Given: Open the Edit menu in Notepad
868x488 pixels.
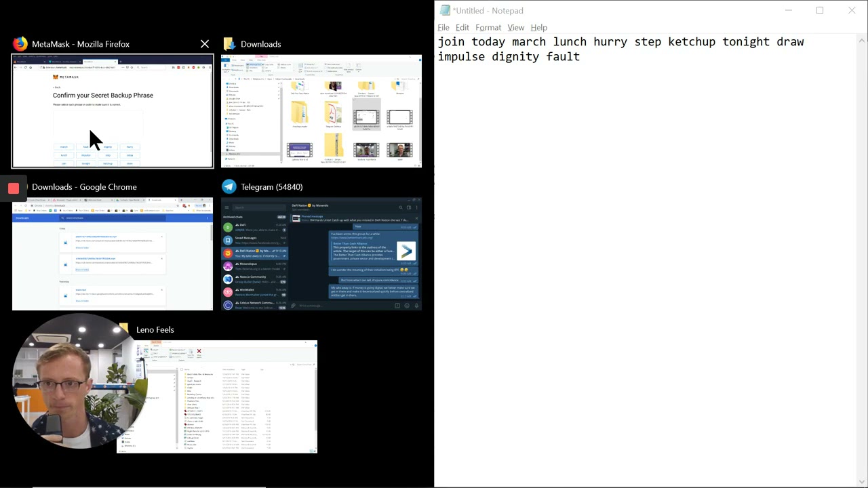Looking at the screenshot, I should (462, 28).
